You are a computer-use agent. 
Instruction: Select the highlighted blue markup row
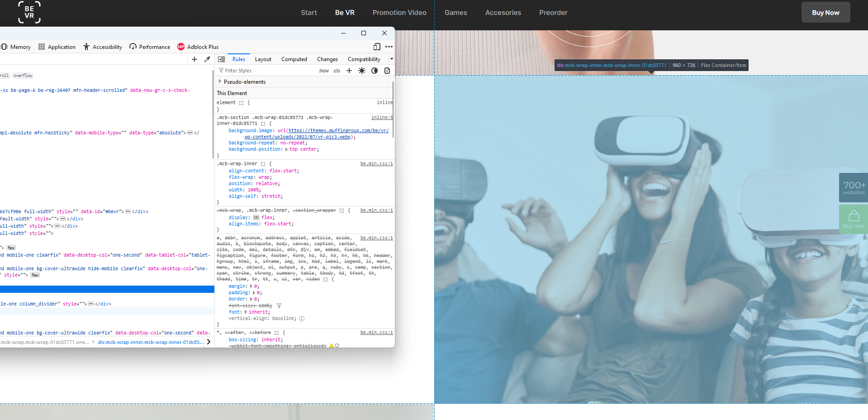107,289
